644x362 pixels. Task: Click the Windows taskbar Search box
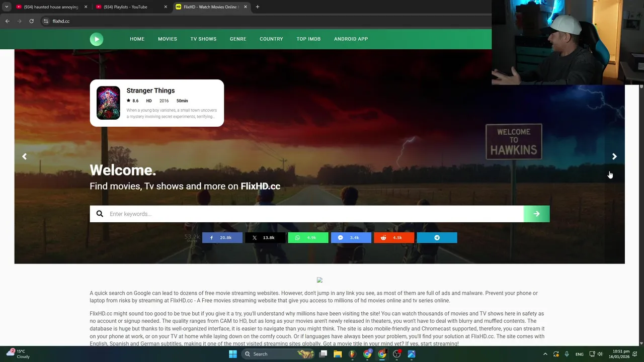coord(278,354)
